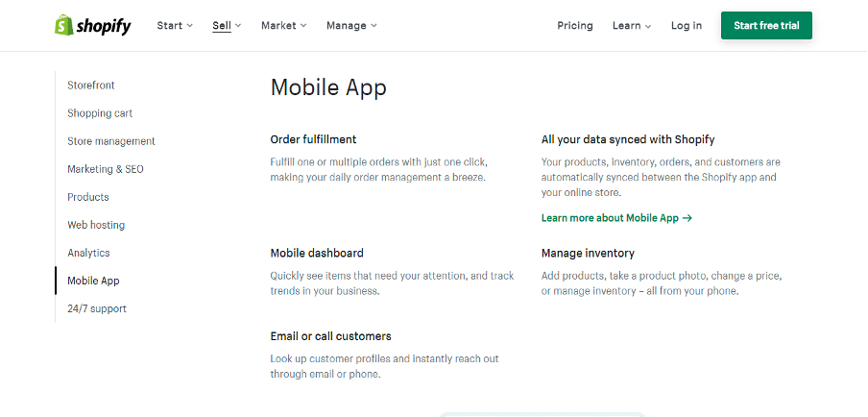Open Store management sidebar item
This screenshot has height=417, width=868.
[x=111, y=141]
